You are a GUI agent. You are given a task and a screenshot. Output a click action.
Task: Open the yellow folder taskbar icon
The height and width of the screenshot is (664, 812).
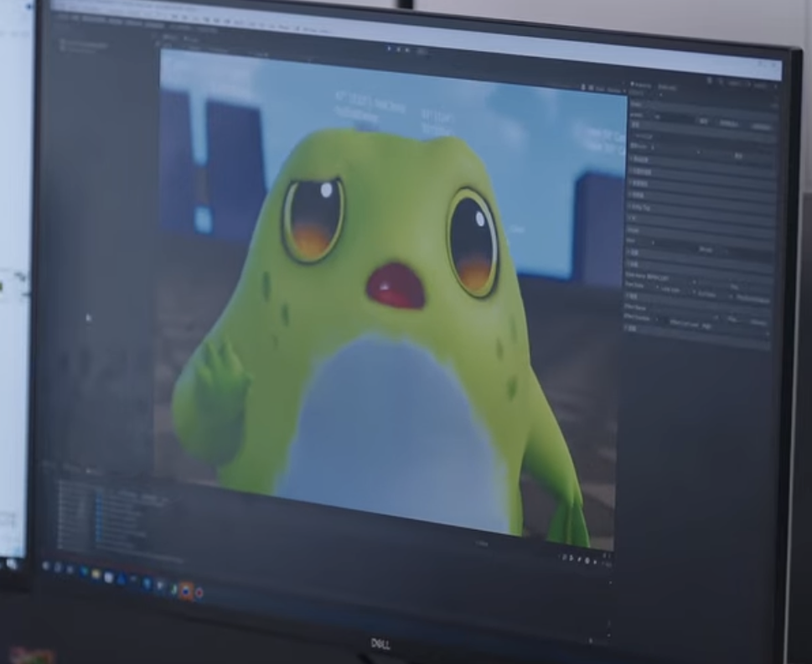(x=96, y=574)
